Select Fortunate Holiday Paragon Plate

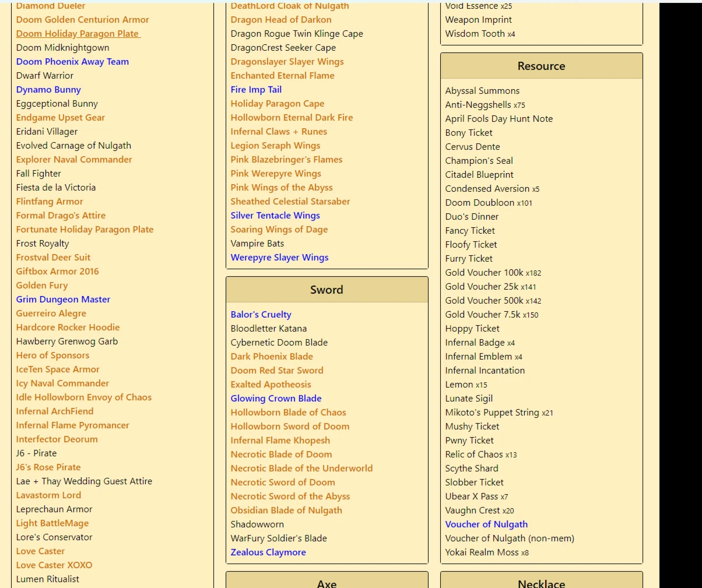click(x=85, y=230)
